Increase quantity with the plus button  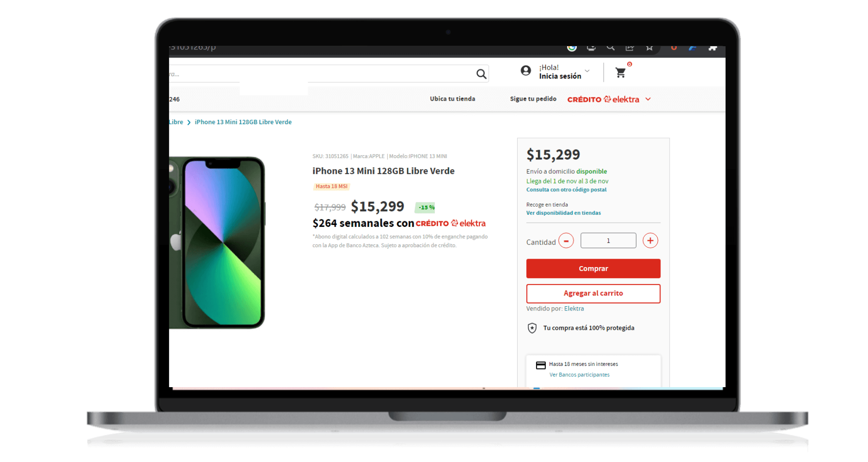click(650, 241)
